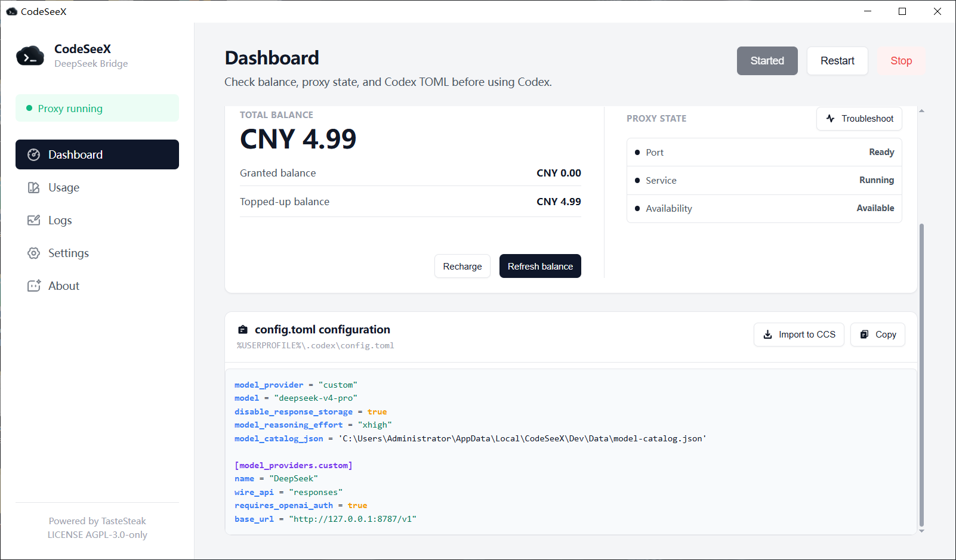This screenshot has width=956, height=560.
Task: Open the Settings page
Action: [x=97, y=253]
